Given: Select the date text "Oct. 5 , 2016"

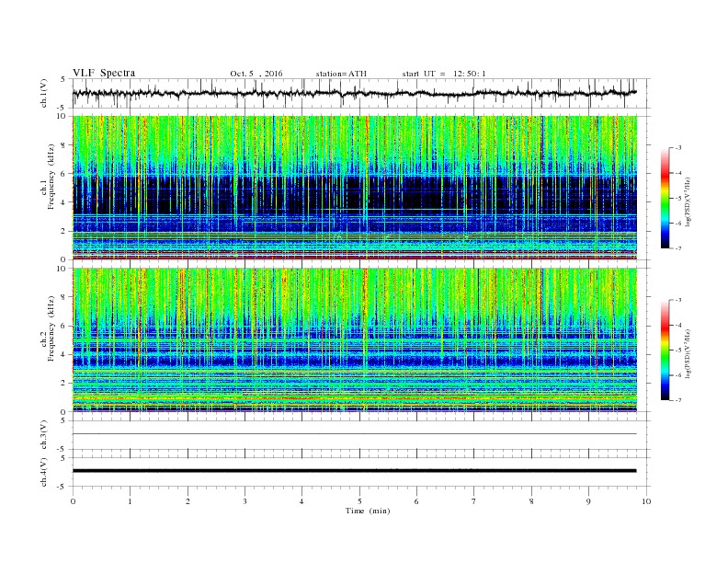Looking at the screenshot, I should [256, 74].
